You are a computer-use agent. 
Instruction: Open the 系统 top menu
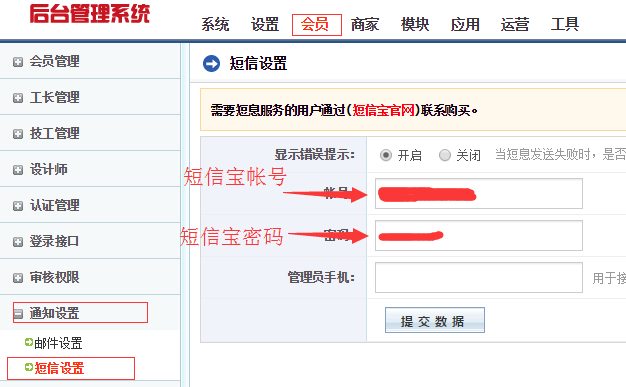(x=215, y=25)
